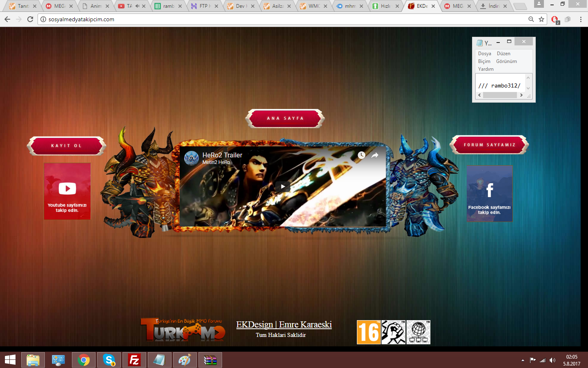View site information for sosyalmedyatakipcim.com

pos(43,19)
